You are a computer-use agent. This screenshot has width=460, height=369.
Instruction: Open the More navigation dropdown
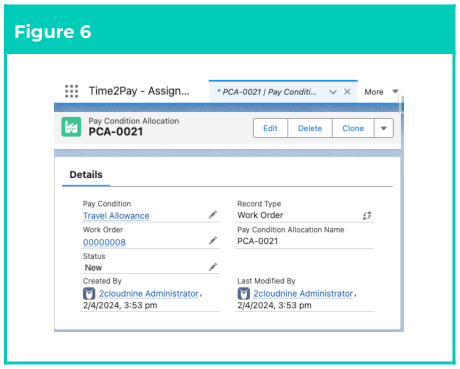pyautogui.click(x=381, y=92)
